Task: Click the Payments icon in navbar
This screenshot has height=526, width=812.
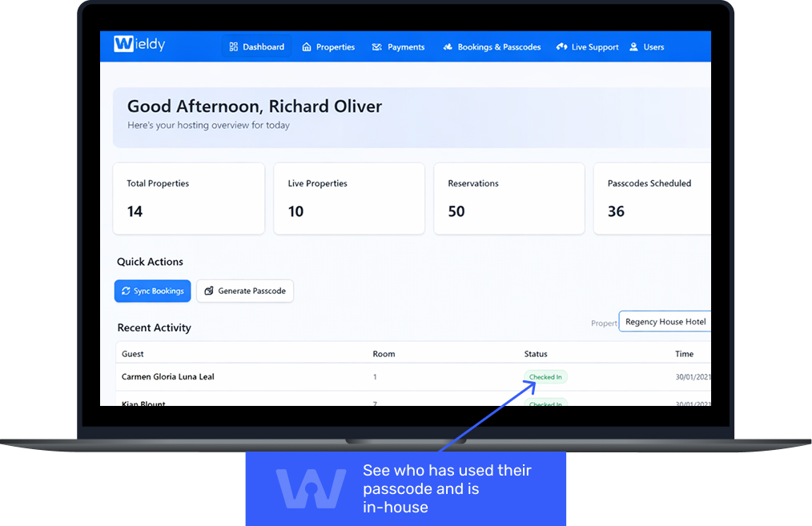Action: pyautogui.click(x=377, y=47)
